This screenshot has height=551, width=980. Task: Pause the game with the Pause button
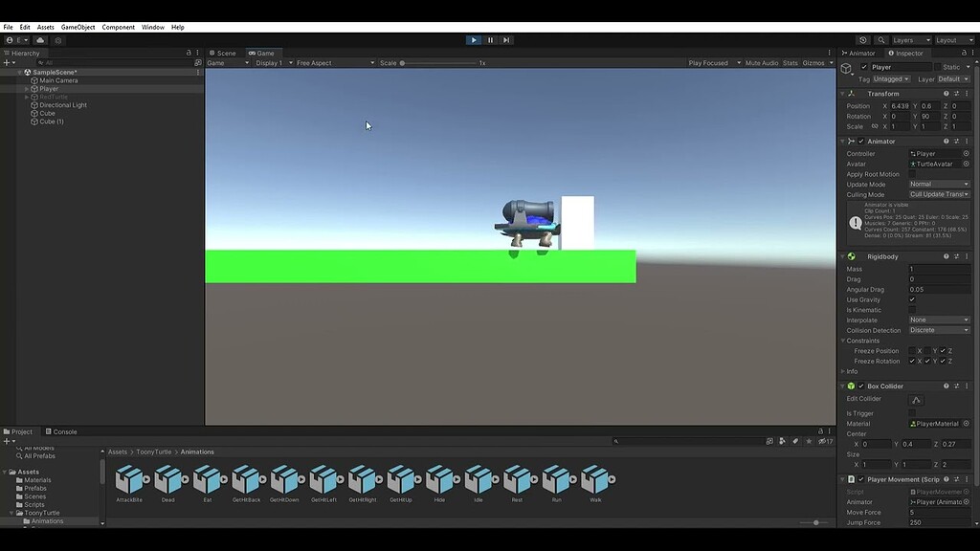489,39
